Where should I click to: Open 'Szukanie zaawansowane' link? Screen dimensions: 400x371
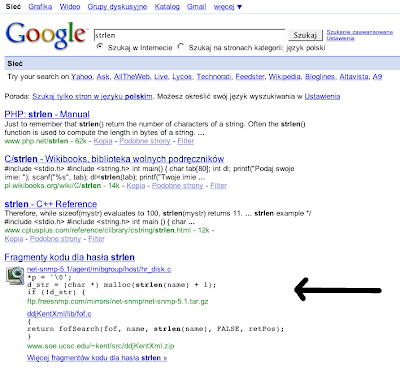click(x=360, y=32)
